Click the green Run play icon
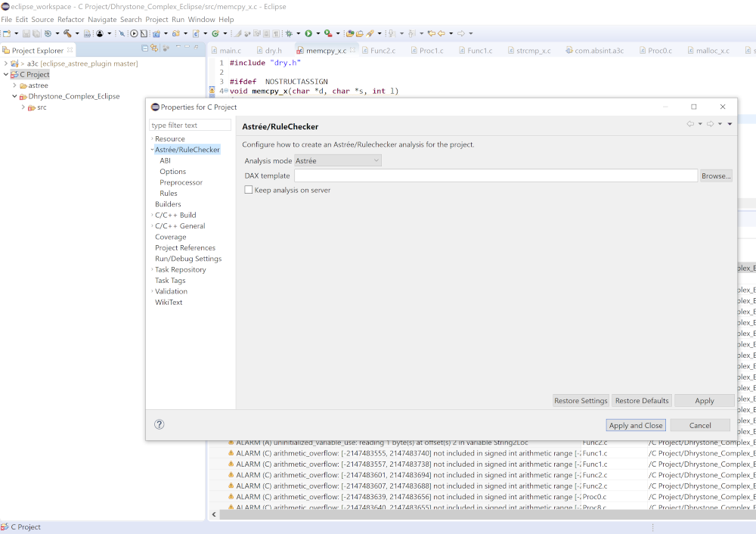This screenshot has height=534, width=756. (308, 33)
